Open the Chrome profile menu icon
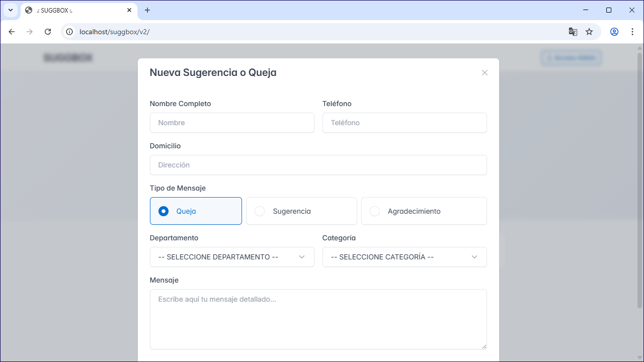Screen dimensions: 644x362 tap(614, 32)
